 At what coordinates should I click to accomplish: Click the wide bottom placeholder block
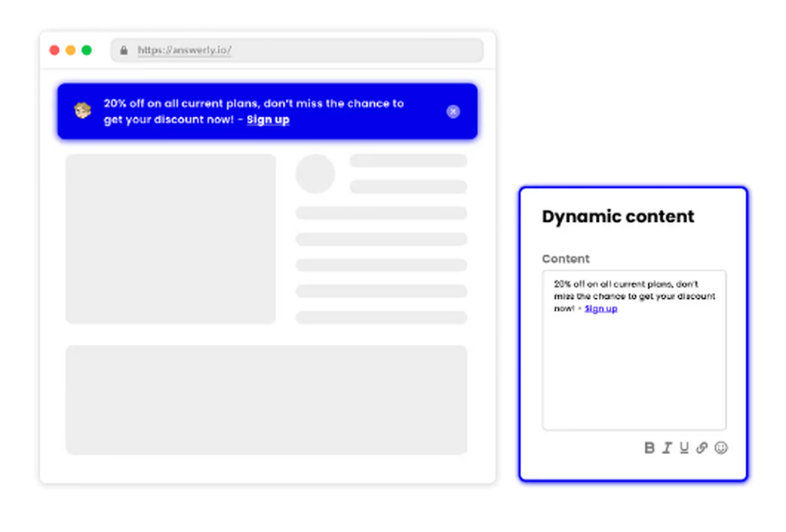266,400
